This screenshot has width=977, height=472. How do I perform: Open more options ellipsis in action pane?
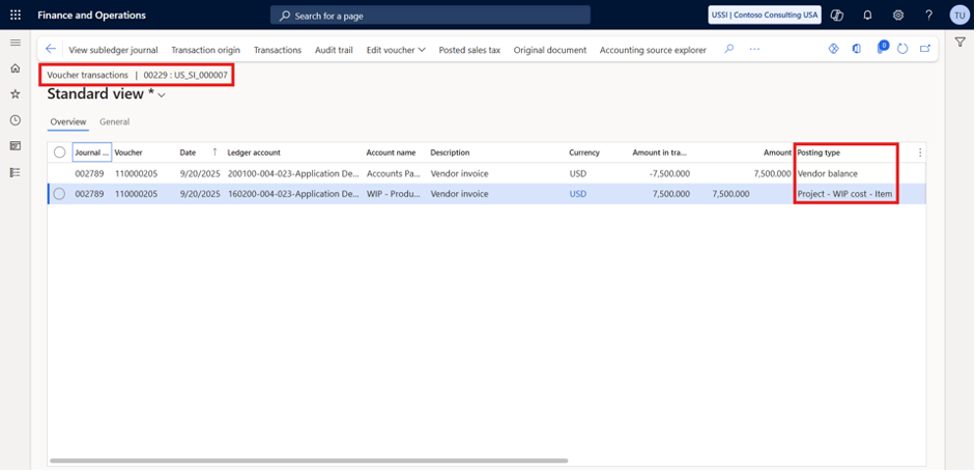pyautogui.click(x=755, y=49)
